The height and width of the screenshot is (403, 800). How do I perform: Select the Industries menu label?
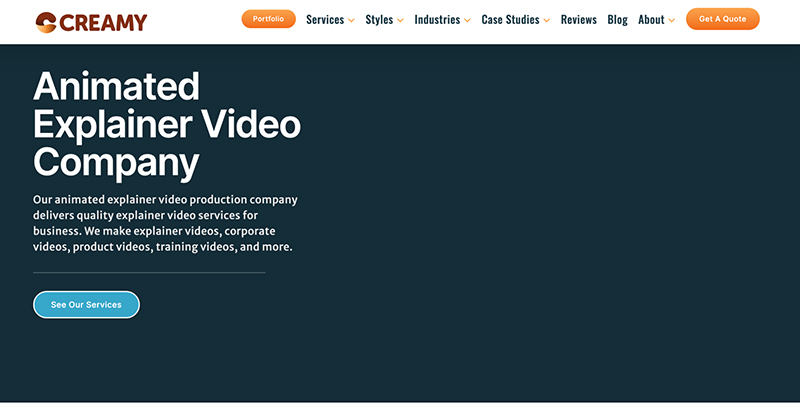[x=437, y=20]
